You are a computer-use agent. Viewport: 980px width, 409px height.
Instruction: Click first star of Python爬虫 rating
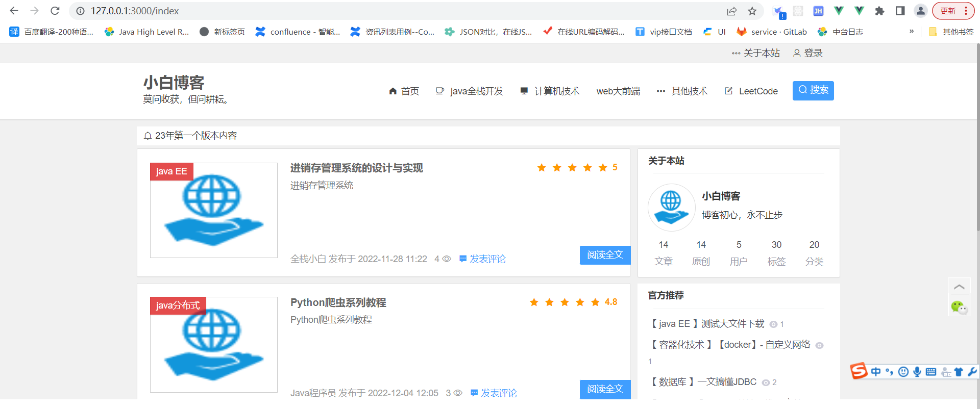(x=534, y=302)
